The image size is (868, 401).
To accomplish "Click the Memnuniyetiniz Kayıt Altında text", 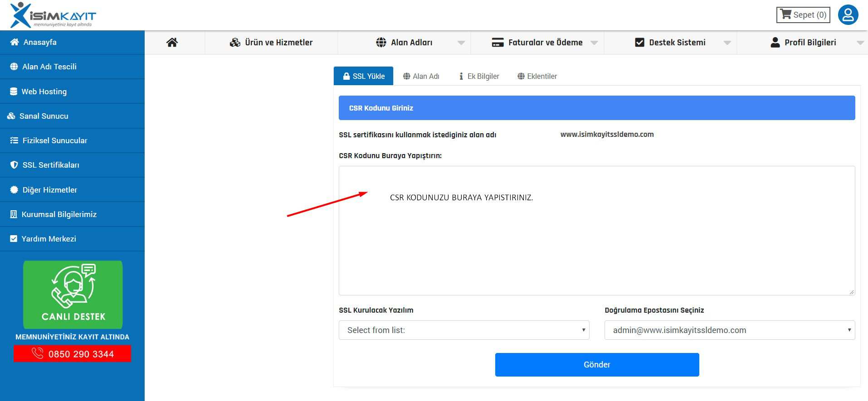I will pyautogui.click(x=73, y=337).
